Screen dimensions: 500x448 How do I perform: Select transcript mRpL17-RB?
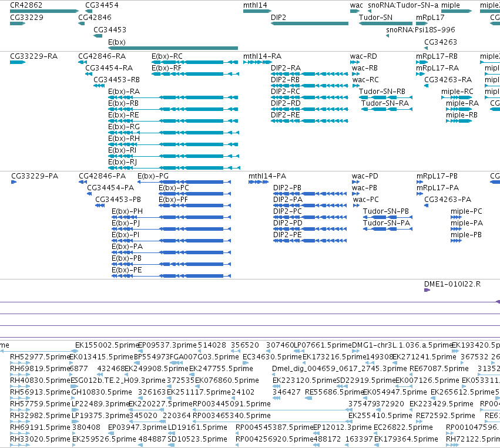pyautogui.click(x=422, y=62)
